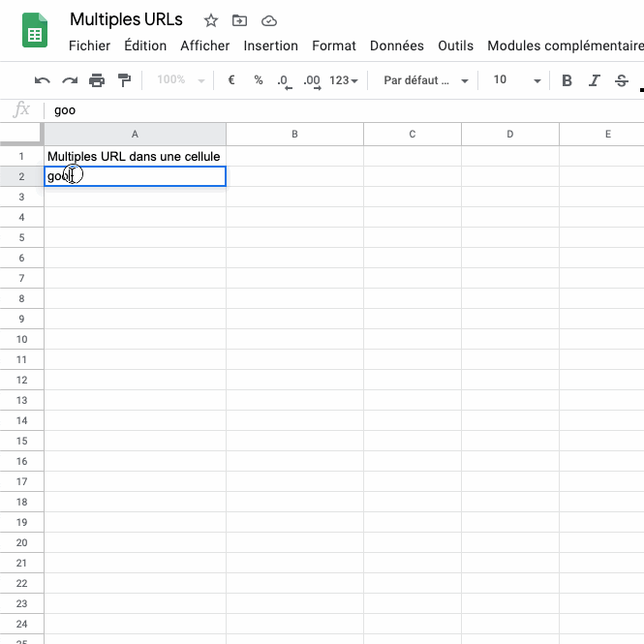Select the paint format tool
Viewport: 644px width, 644px height.
tap(124, 80)
